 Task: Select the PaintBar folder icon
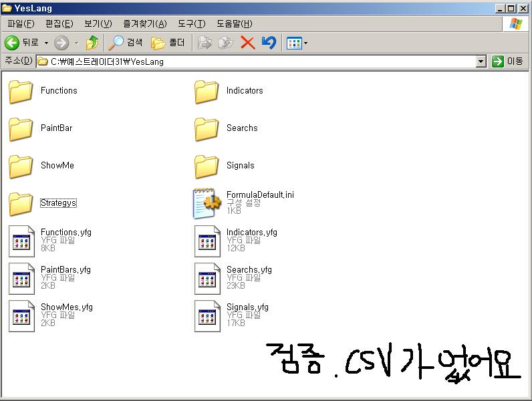21,129
